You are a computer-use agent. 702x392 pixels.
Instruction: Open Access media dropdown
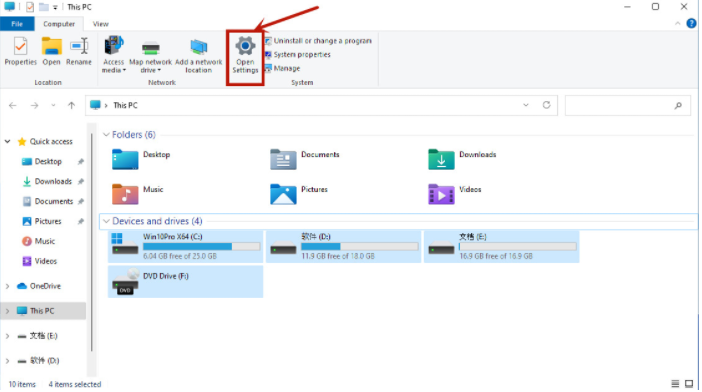pos(114,55)
